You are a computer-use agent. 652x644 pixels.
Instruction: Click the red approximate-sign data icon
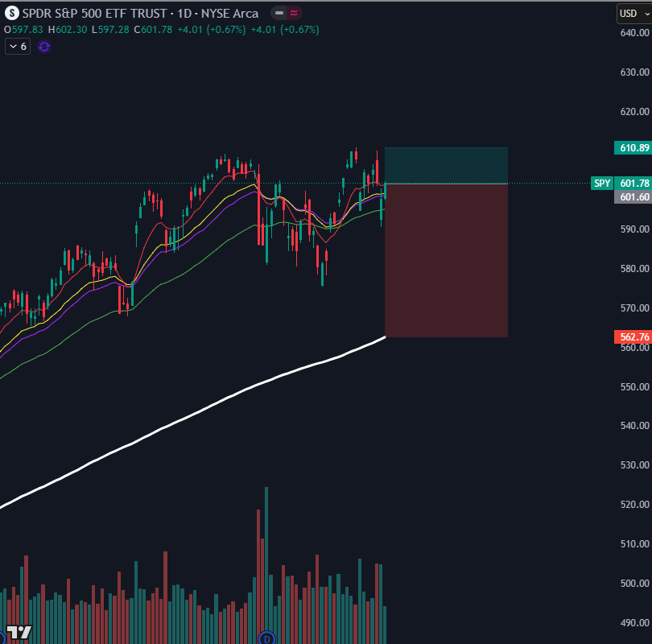[294, 14]
